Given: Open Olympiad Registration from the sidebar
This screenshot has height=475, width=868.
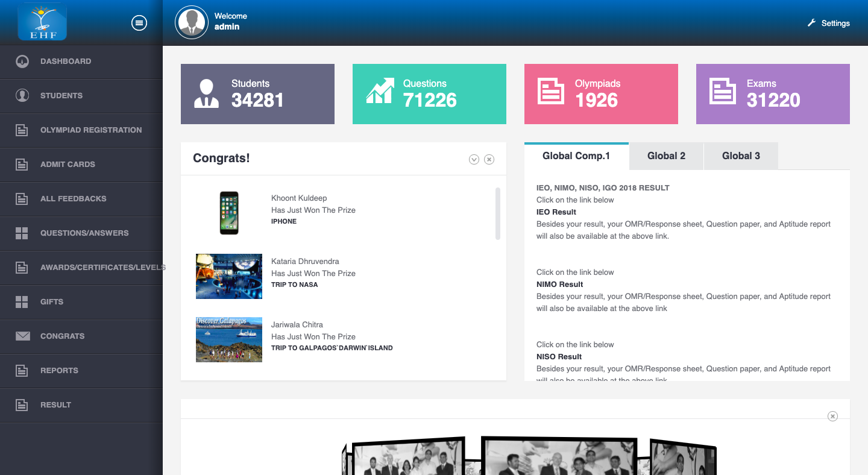Looking at the screenshot, I should (x=91, y=130).
